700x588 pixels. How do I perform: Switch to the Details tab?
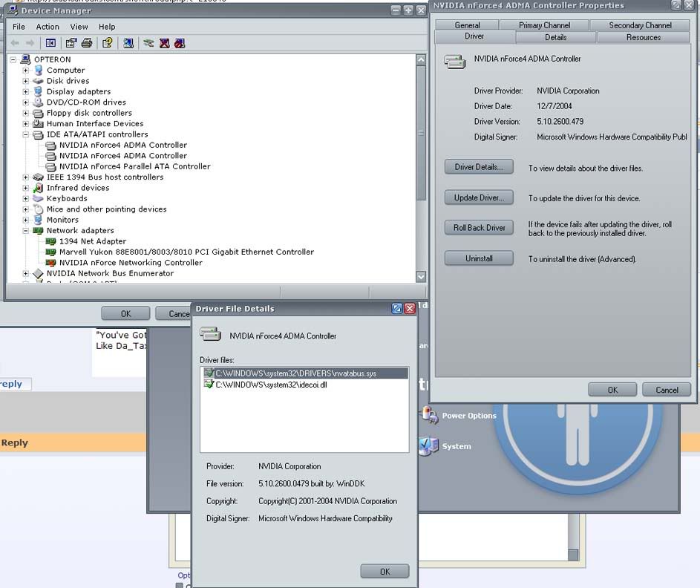click(555, 37)
